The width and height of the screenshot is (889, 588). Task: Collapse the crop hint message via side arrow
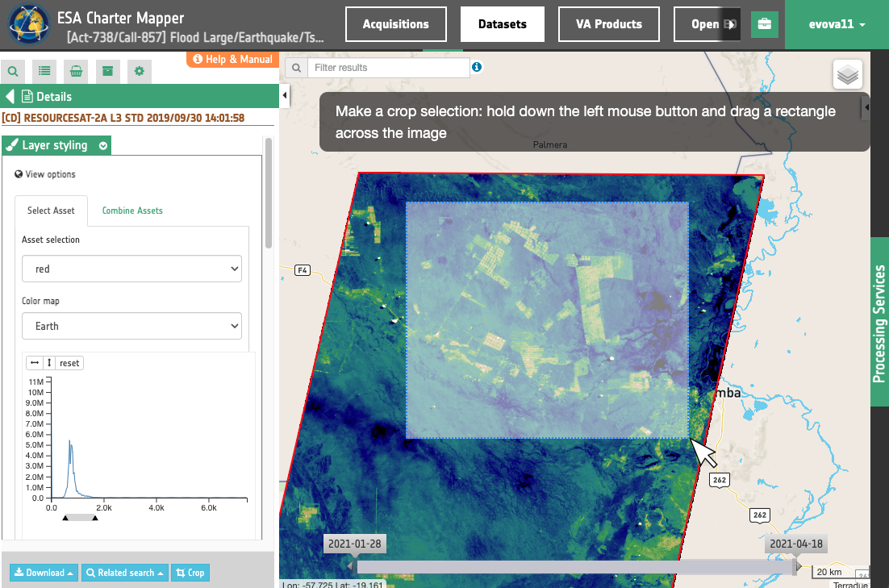click(x=866, y=107)
